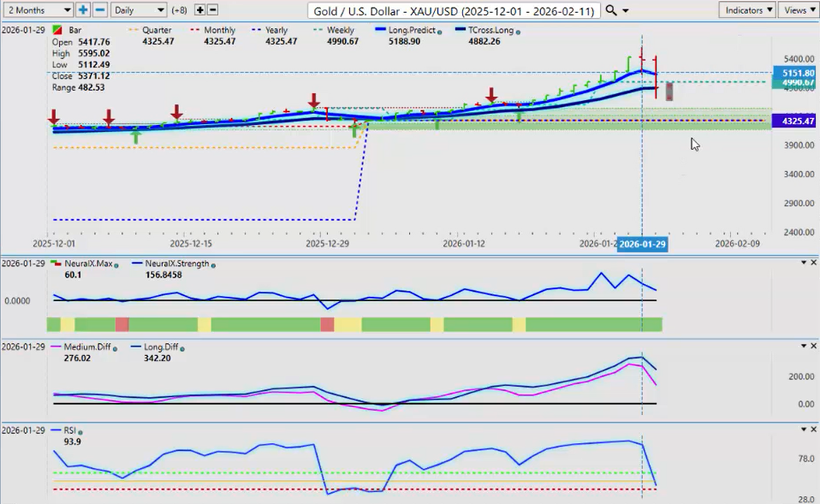Click the black plus bar-shift button
The height and width of the screenshot is (504, 820).
[200, 10]
